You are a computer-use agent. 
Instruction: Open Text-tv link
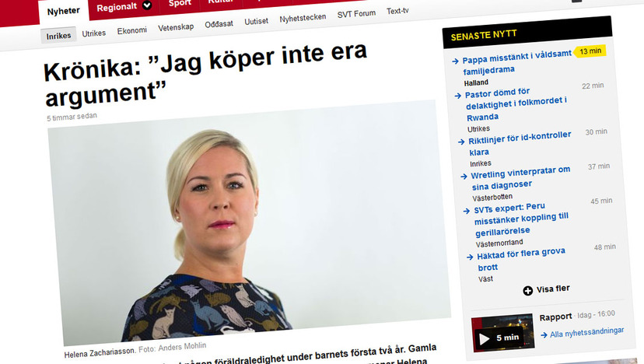pos(397,11)
